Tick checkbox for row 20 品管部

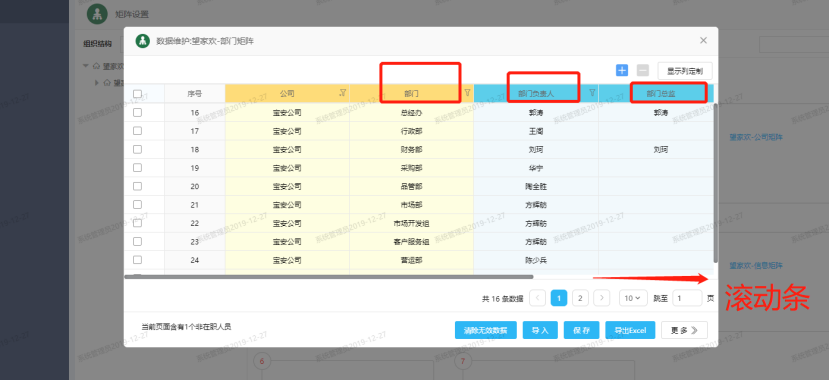tap(138, 186)
